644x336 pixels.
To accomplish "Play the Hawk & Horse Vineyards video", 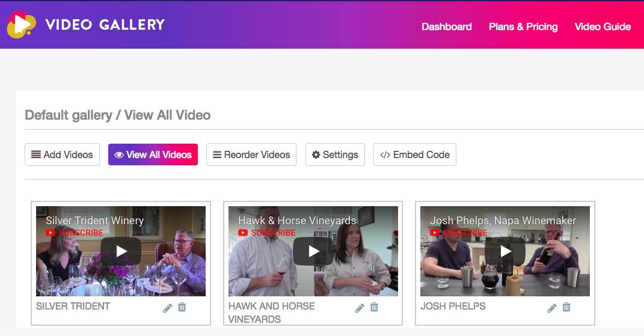I will coord(313,251).
